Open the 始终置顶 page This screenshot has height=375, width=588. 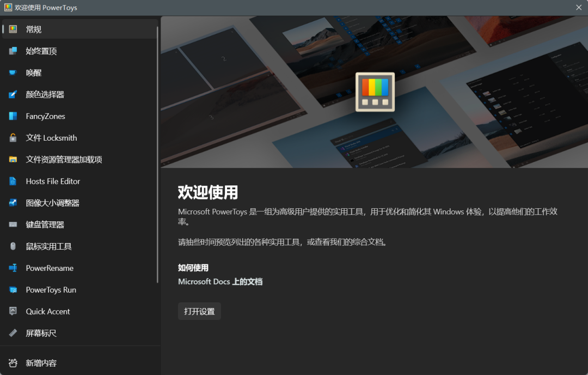(x=80, y=51)
